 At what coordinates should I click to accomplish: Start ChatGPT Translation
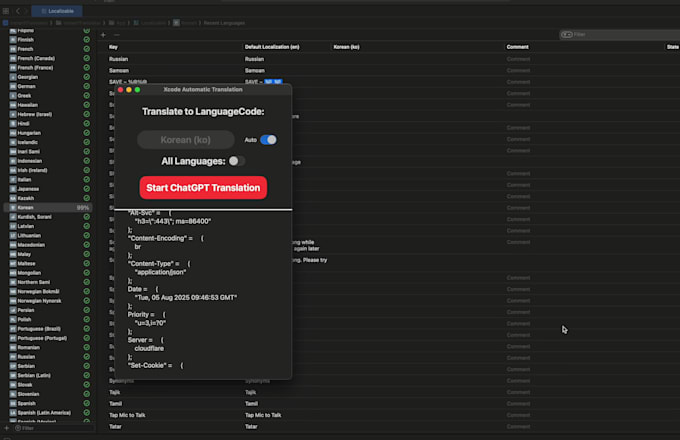pyautogui.click(x=203, y=188)
